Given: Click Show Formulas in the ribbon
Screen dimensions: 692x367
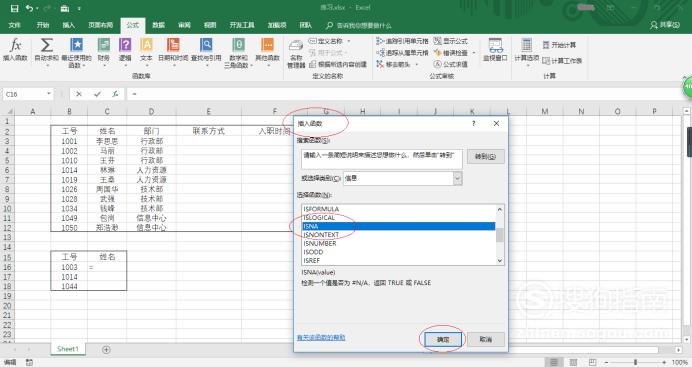Looking at the screenshot, I should (451, 41).
